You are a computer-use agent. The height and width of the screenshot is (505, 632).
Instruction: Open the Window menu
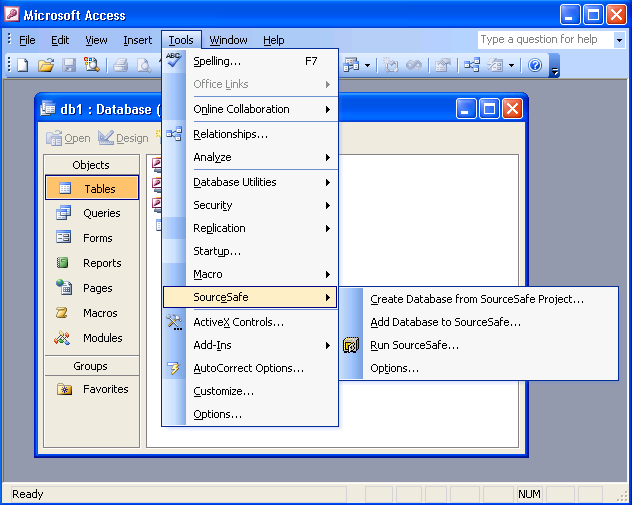(229, 40)
